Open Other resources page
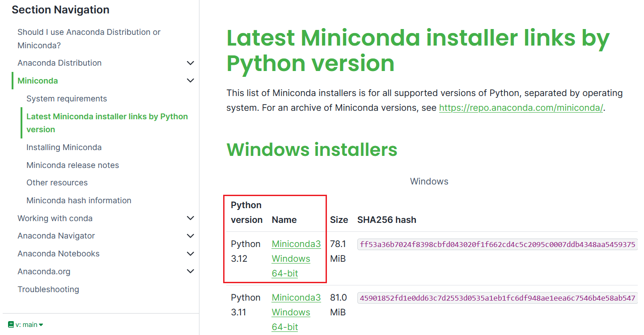644x335 pixels. 57,183
